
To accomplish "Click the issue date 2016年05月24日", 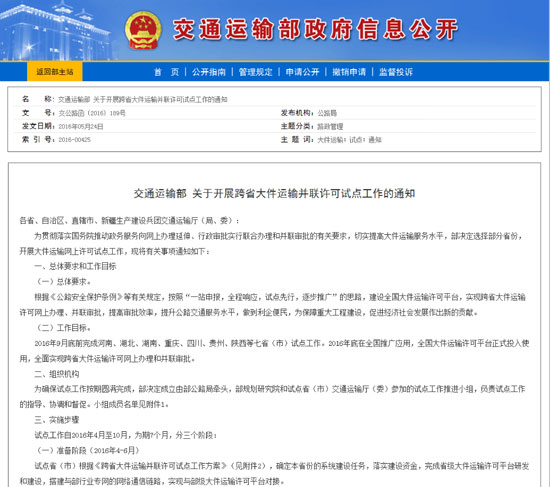I will point(81,126).
